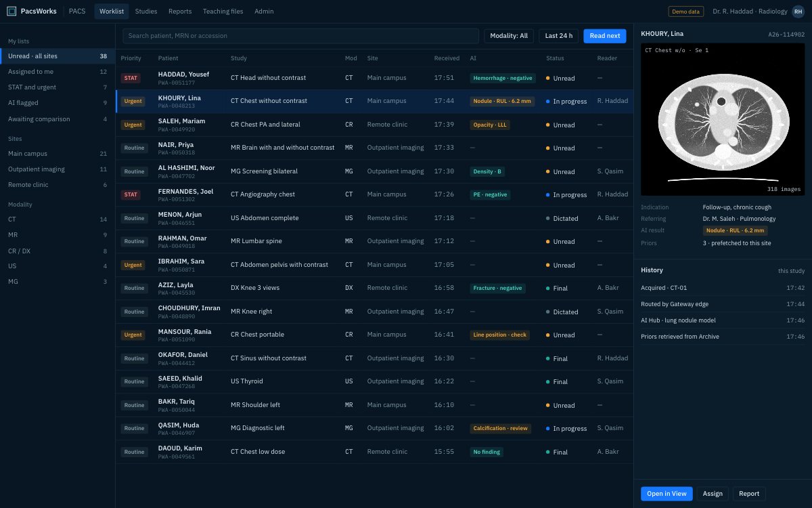812x508 pixels.
Task: Click the Urgent badge for SALEH, Mariam
Action: (x=133, y=125)
